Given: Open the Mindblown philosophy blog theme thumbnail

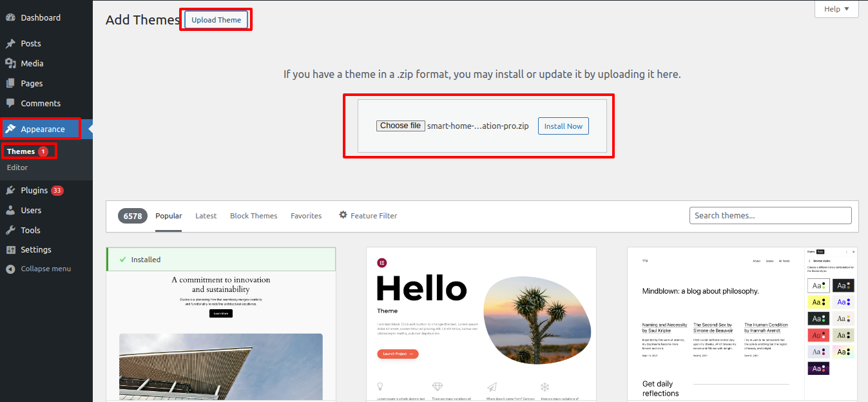Looking at the screenshot, I should tap(742, 324).
